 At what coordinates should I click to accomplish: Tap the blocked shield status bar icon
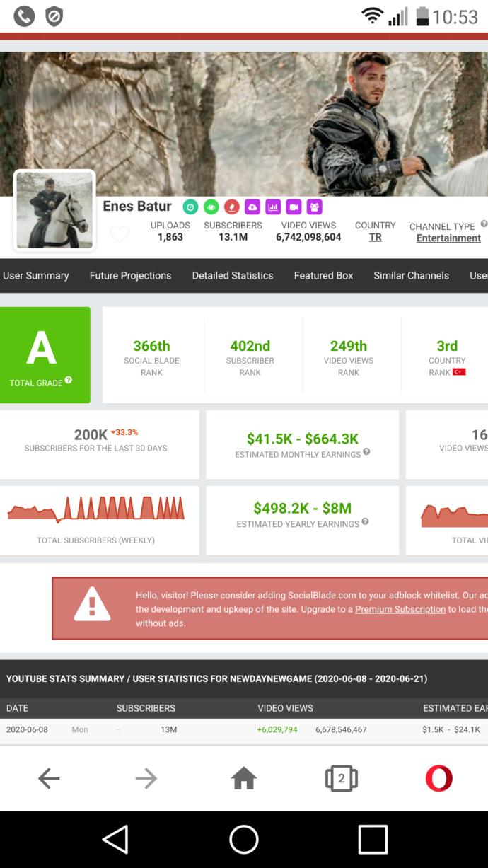[54, 16]
